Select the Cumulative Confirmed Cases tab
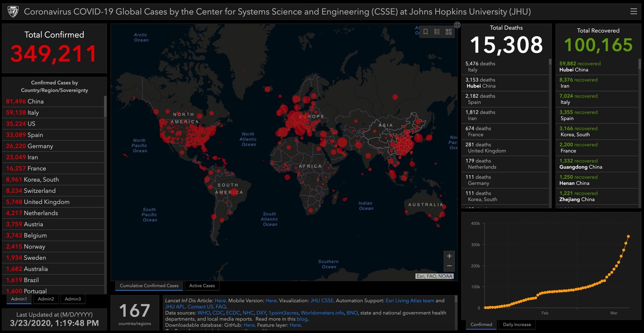The image size is (644, 333). tap(149, 286)
